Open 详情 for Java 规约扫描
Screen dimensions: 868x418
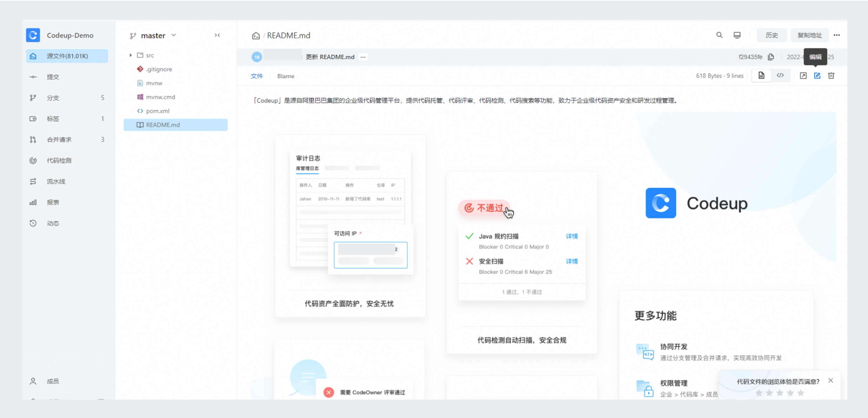coord(572,236)
